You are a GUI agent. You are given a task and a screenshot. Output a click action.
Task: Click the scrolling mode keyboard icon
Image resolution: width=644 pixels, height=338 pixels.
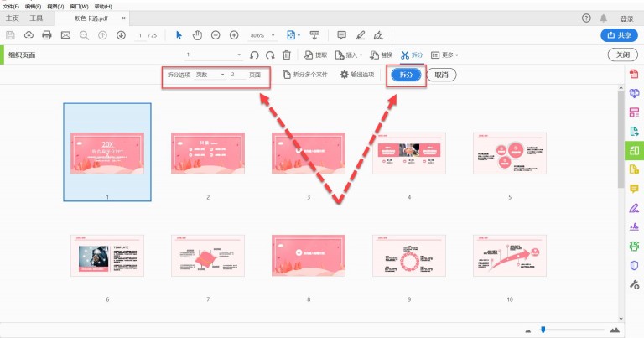(x=314, y=35)
